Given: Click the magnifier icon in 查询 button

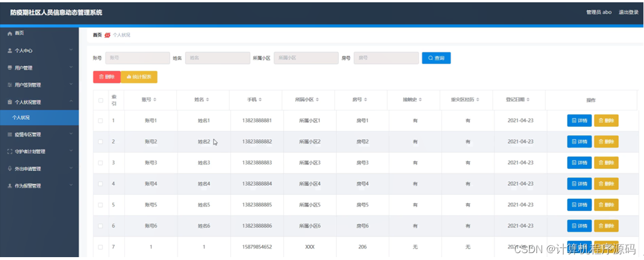Looking at the screenshot, I should click(431, 58).
